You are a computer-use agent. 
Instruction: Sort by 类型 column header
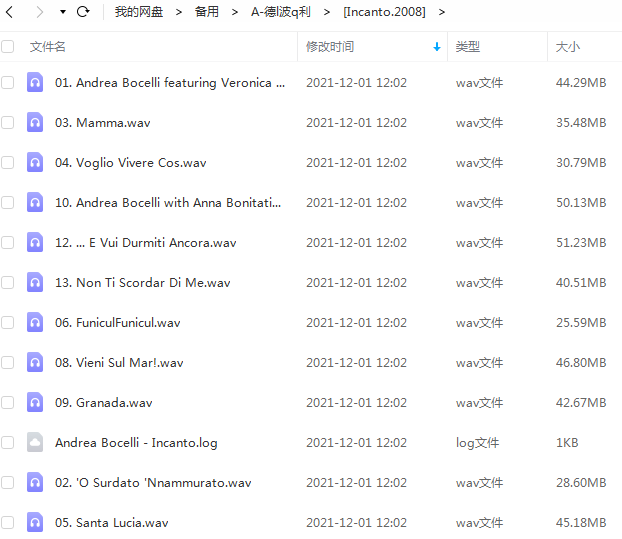[x=467, y=47]
